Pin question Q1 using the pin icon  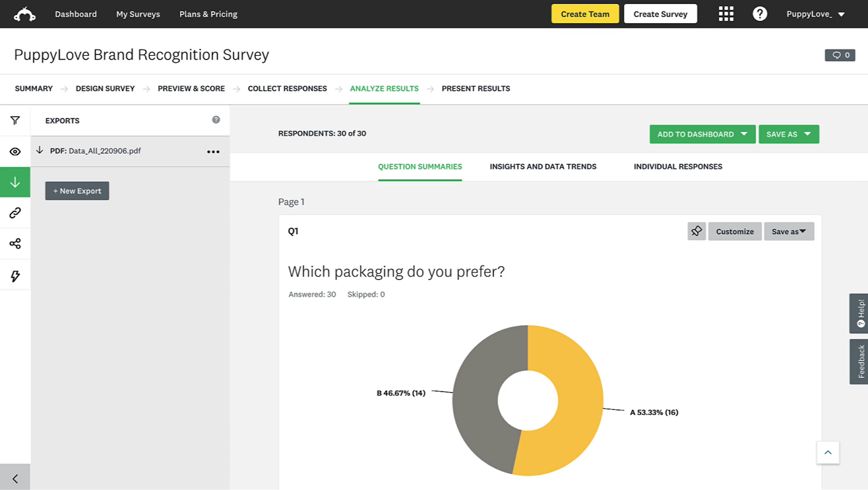click(697, 231)
